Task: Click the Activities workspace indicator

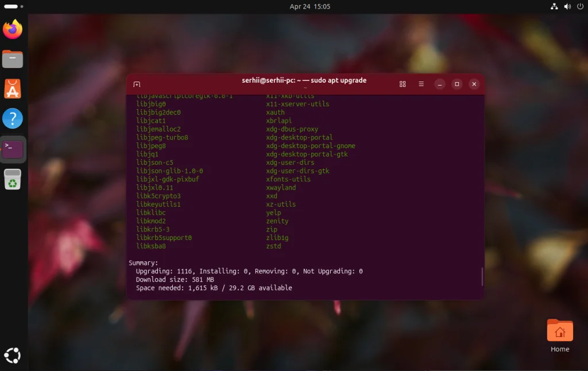Action: (14, 6)
